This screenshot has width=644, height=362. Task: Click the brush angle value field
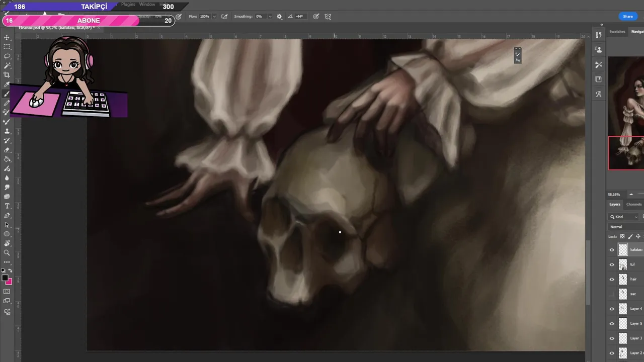coord(299,17)
